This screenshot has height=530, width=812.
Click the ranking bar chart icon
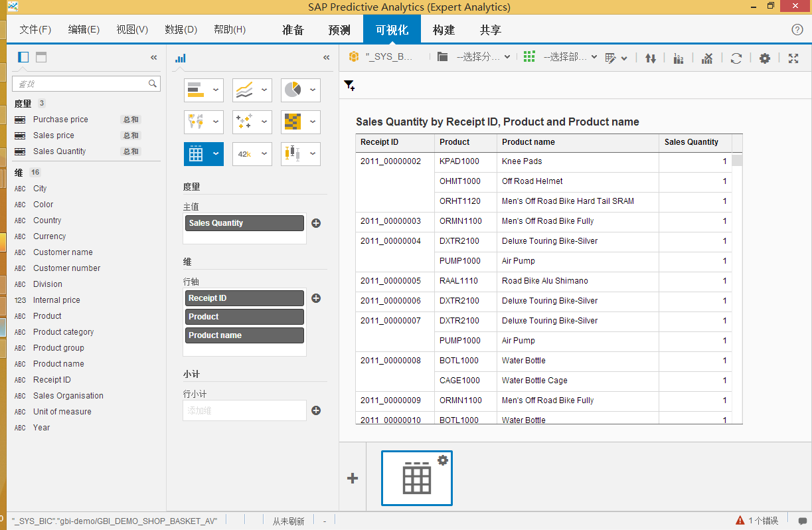678,58
